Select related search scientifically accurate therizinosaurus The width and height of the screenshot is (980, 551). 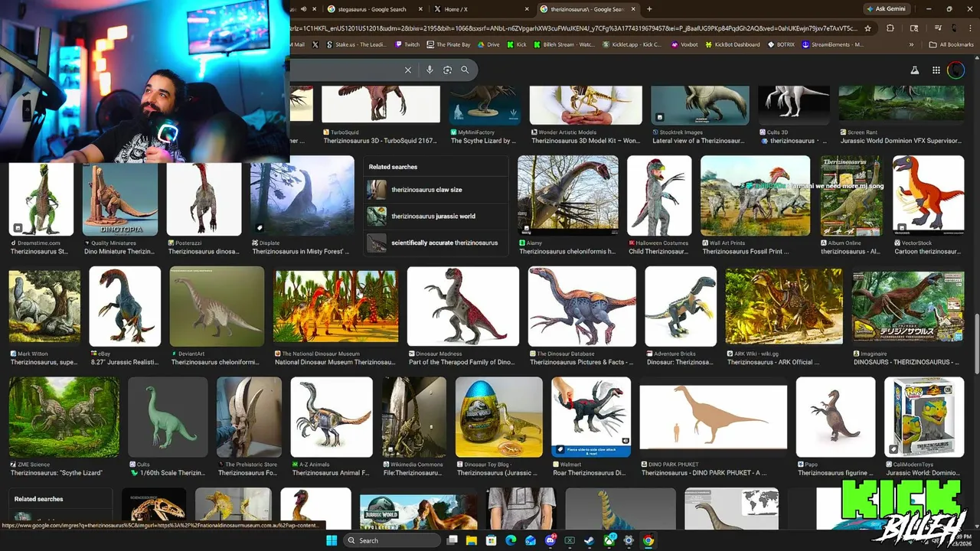tap(436, 243)
